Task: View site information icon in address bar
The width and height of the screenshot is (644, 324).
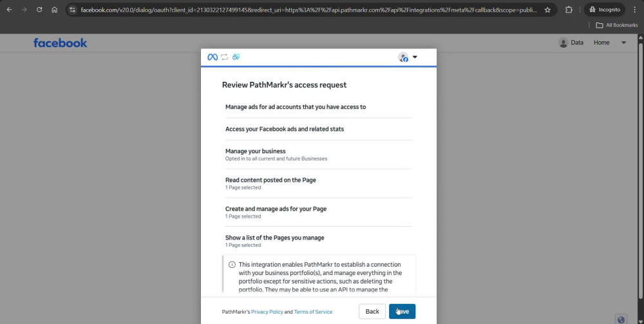Action: click(72, 10)
